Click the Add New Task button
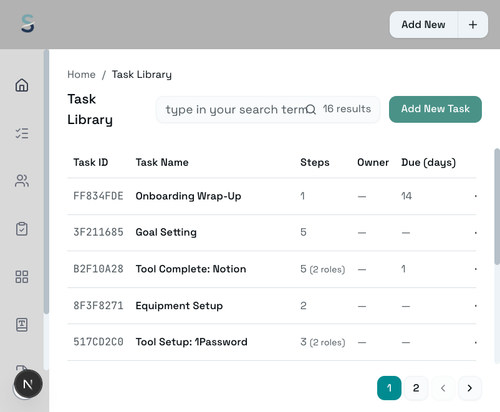500x412 pixels. 435,109
